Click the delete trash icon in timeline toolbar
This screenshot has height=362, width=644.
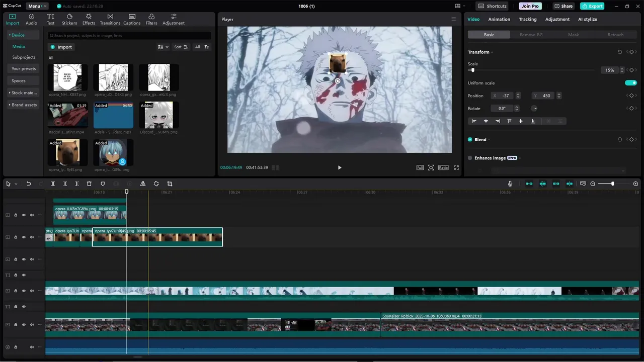pos(89,184)
